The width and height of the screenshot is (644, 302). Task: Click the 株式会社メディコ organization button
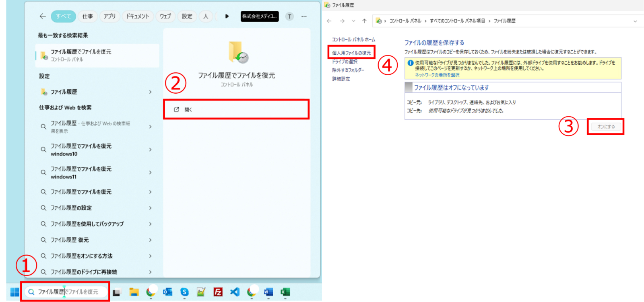coord(260,16)
